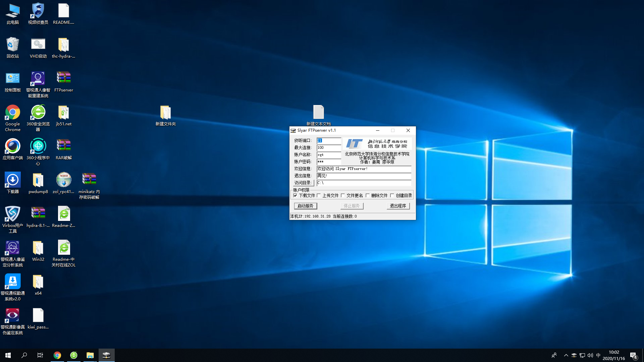Enable the 创建目录 permission checkbox
The image size is (644, 362).
click(392, 195)
